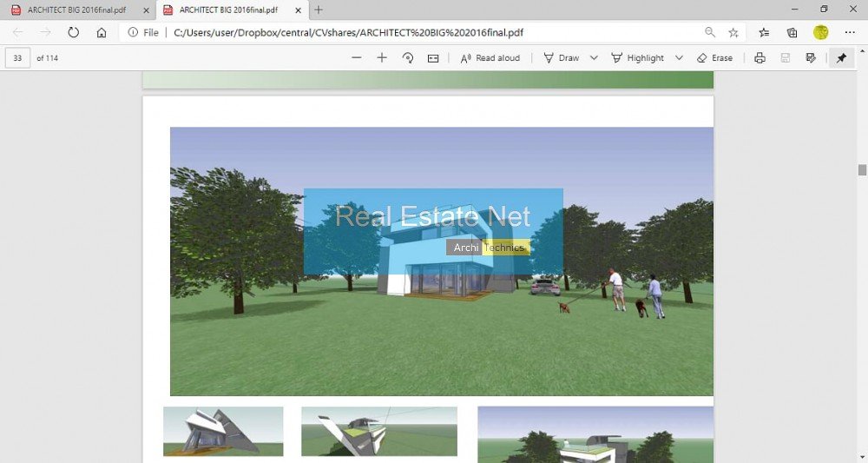Screen dimensions: 868x463
Task: View site information icon beside File
Action: tap(133, 33)
